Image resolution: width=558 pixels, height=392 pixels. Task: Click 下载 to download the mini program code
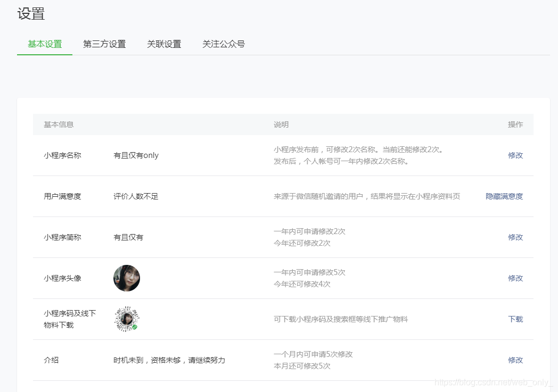tap(515, 319)
